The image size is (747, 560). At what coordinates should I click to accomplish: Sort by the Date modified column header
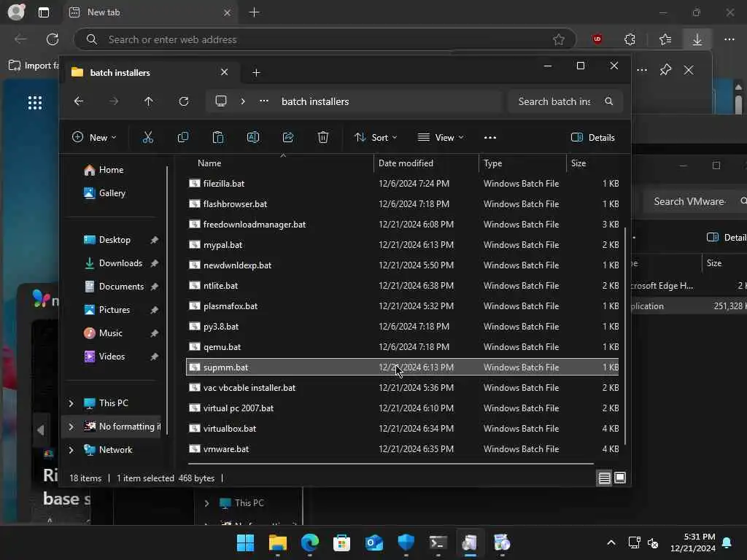click(x=406, y=163)
